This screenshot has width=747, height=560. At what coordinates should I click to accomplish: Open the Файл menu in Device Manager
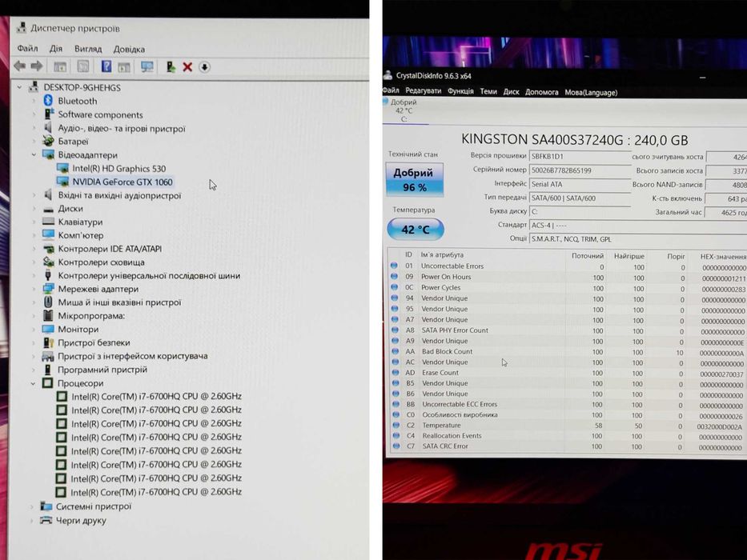(x=27, y=49)
